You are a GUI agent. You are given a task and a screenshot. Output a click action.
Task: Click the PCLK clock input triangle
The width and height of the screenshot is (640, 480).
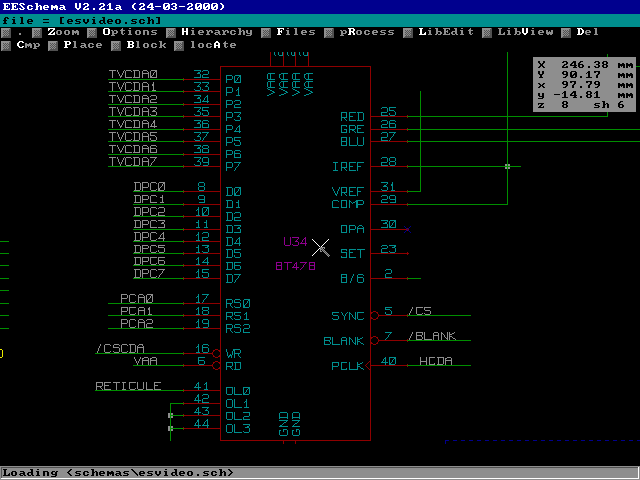coord(368,366)
